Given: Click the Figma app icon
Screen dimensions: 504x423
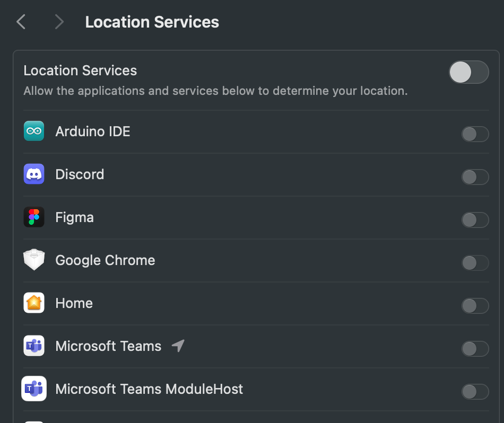Looking at the screenshot, I should pos(34,217).
